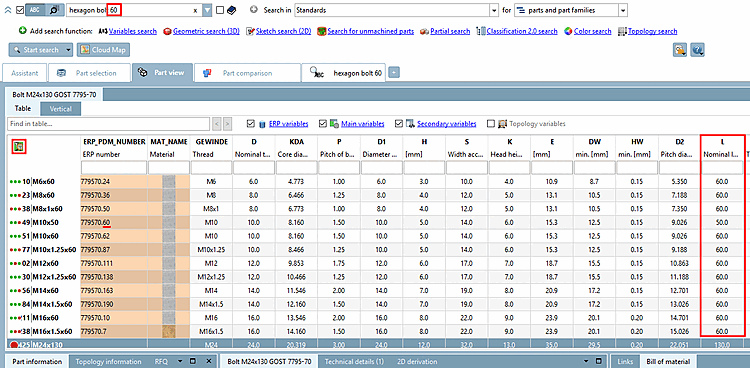Click the table corner icon above rows

point(19,147)
